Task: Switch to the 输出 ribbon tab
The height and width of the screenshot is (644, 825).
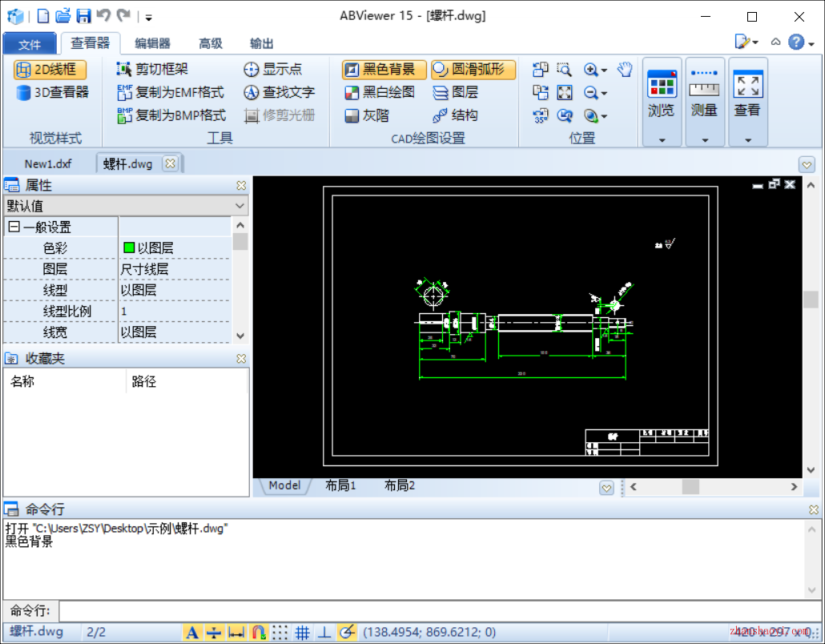Action: tap(261, 43)
